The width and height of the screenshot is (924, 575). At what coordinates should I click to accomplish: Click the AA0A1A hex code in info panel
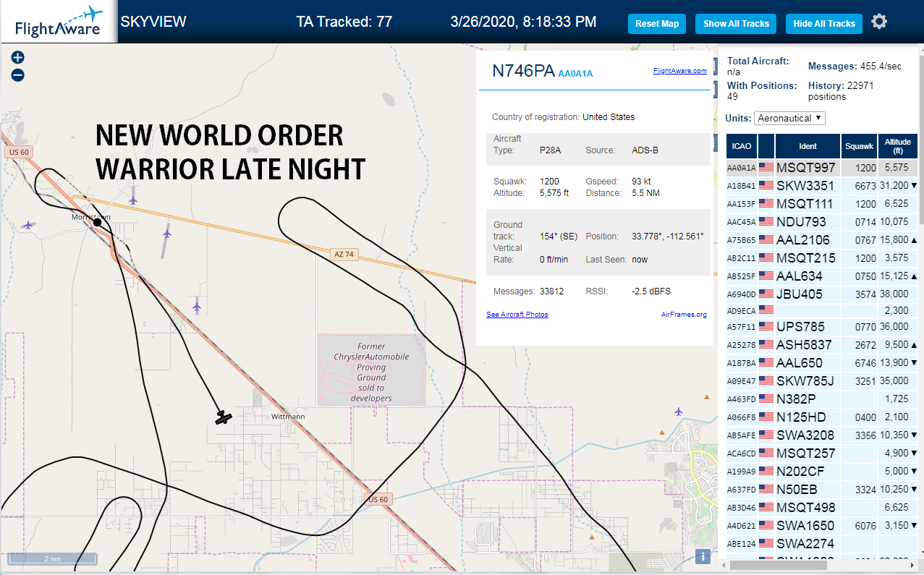(x=576, y=73)
